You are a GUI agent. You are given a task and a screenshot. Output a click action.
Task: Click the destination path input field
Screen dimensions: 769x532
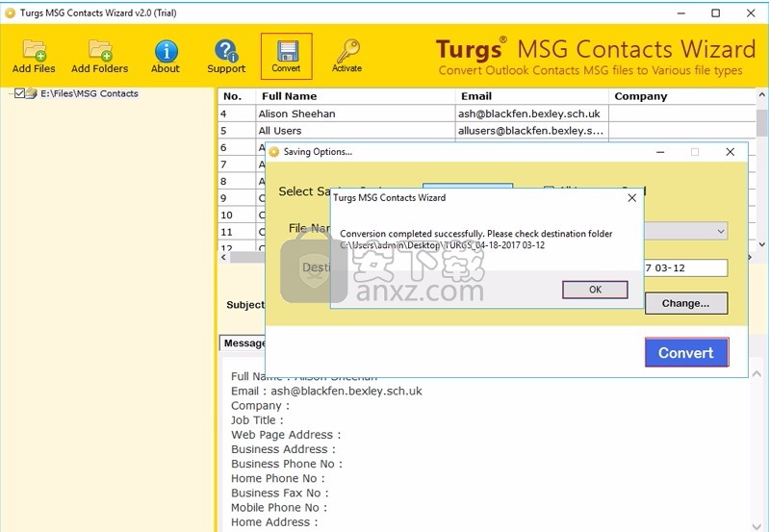click(x=685, y=267)
